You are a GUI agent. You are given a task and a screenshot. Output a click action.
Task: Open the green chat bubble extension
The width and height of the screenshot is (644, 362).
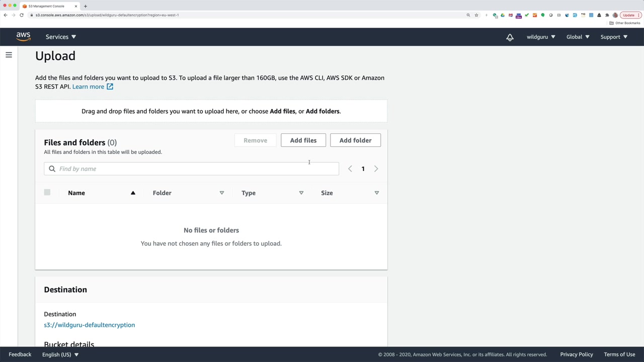[543, 15]
